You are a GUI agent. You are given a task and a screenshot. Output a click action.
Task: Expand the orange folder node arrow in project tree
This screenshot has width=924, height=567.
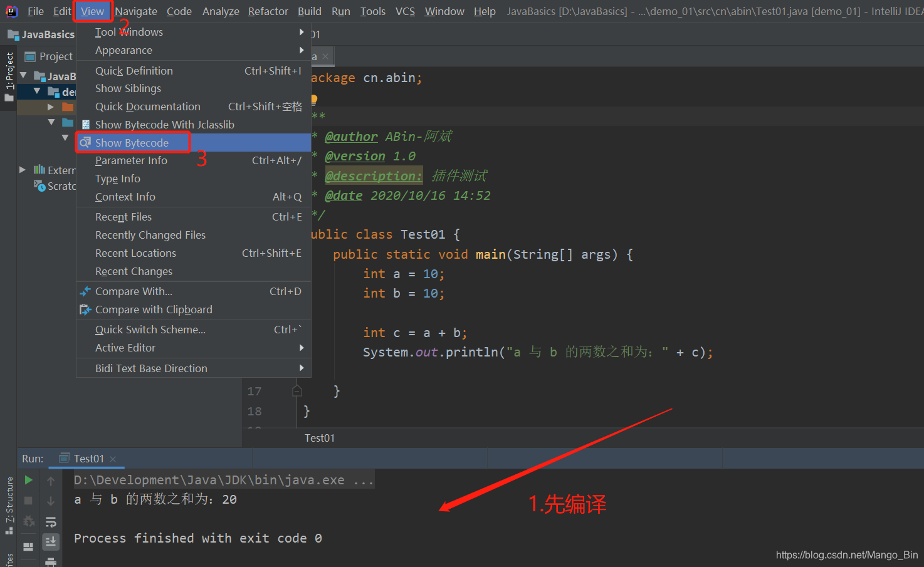pos(51,107)
